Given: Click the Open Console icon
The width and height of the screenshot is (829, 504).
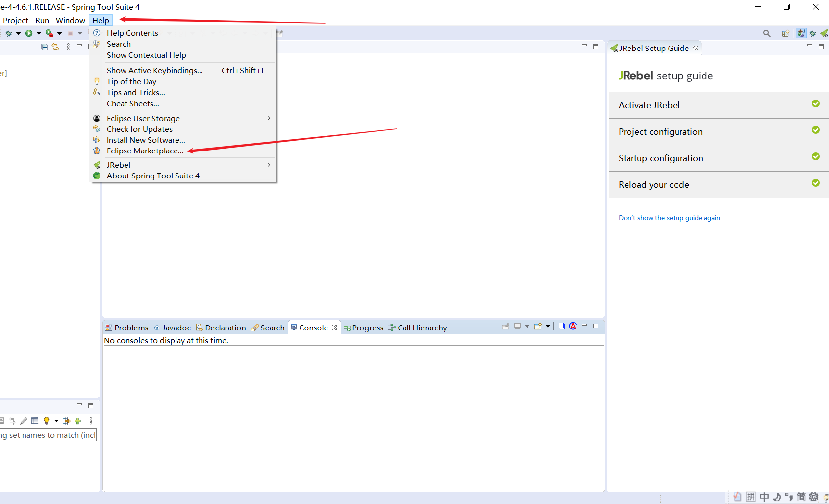Looking at the screenshot, I should click(538, 326).
